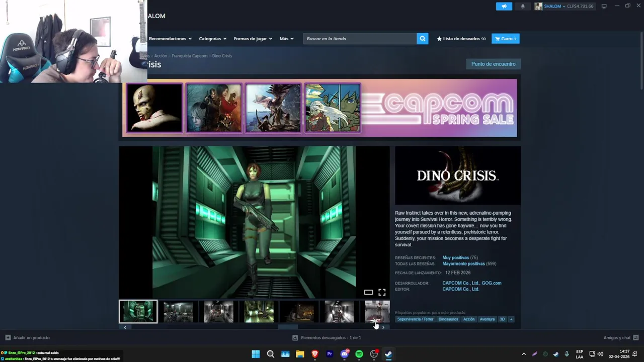Click Capcom Spring Sale banner

pyautogui.click(x=319, y=108)
